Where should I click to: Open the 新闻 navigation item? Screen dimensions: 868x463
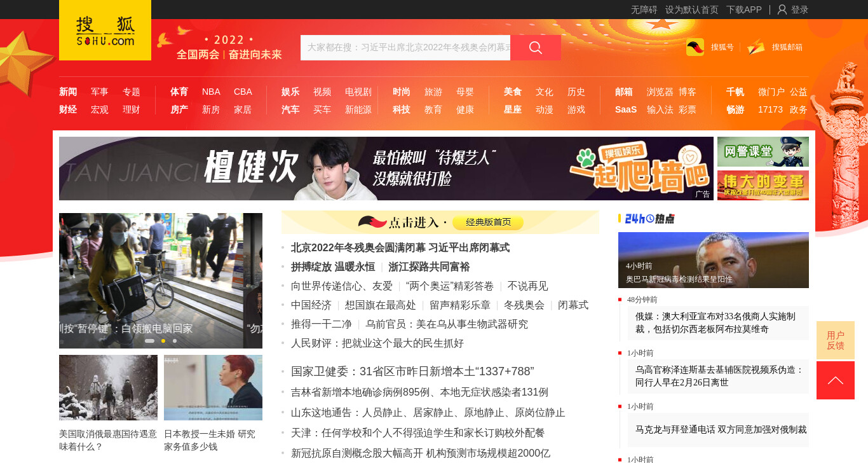[68, 92]
